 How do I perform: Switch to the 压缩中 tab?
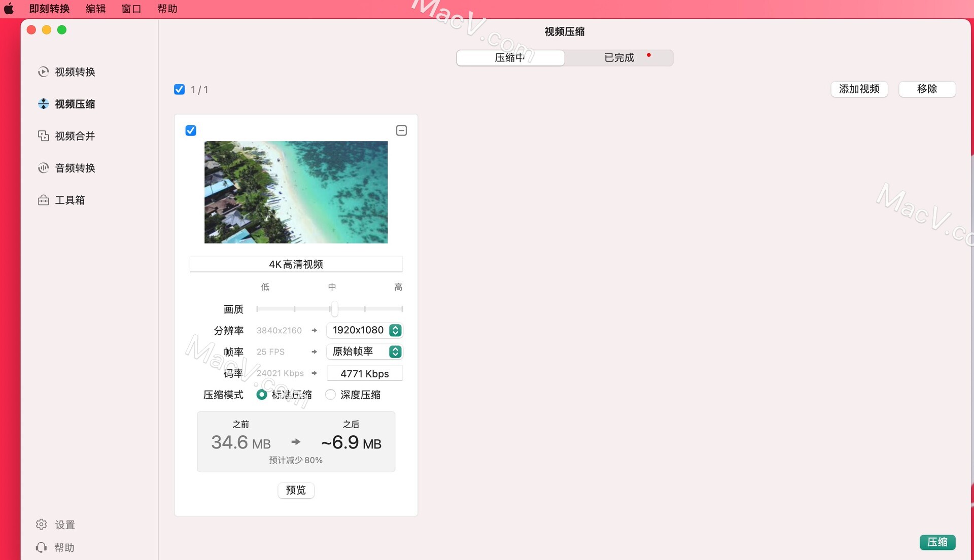510,58
